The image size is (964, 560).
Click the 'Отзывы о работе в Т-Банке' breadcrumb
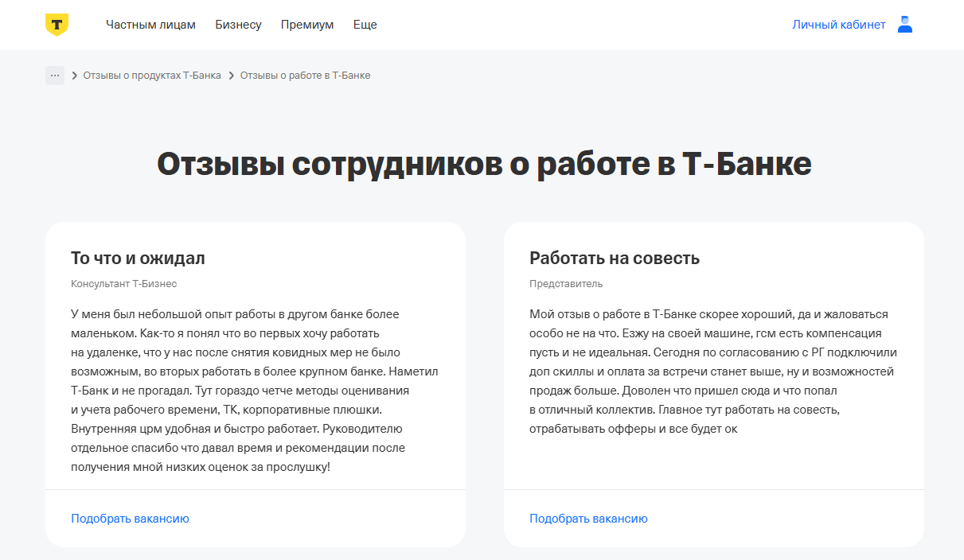pos(305,76)
